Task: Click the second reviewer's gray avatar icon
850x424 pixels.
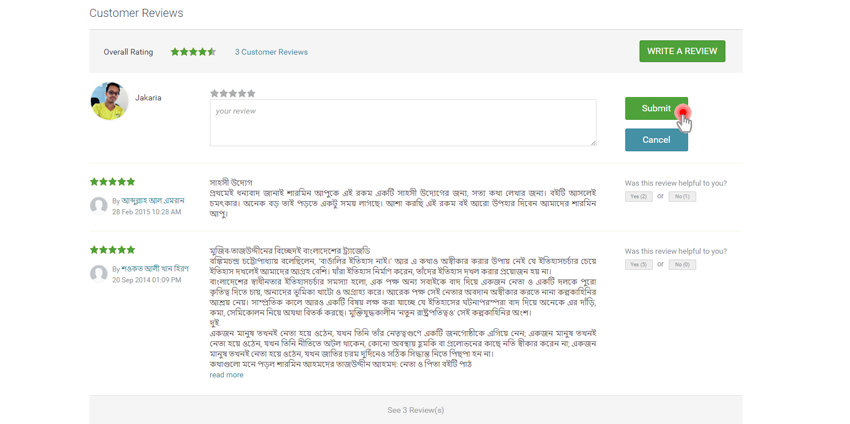Action: (99, 274)
